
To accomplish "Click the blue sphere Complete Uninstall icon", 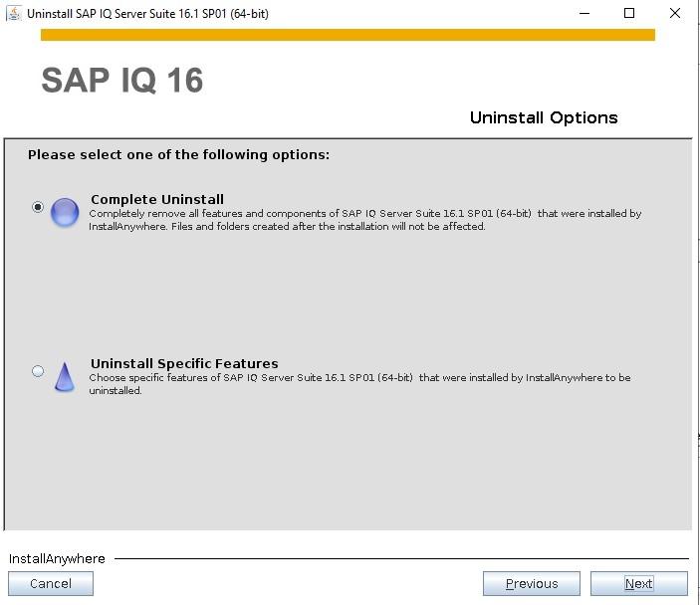I will 65,212.
